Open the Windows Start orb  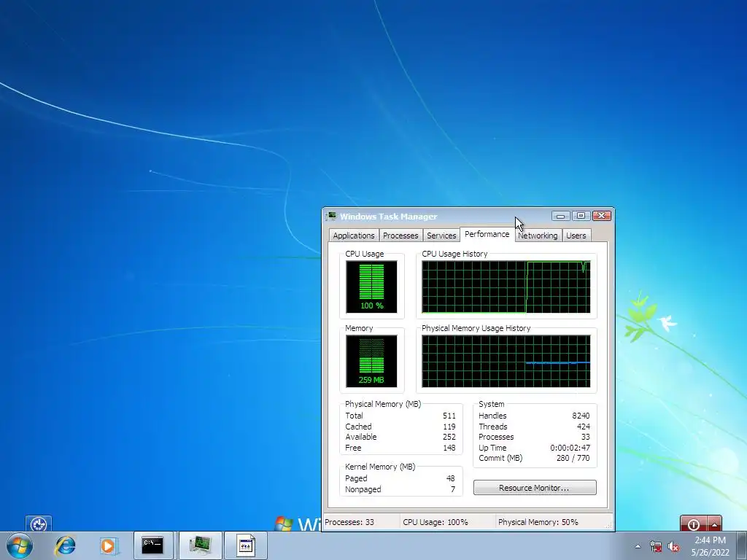click(19, 545)
